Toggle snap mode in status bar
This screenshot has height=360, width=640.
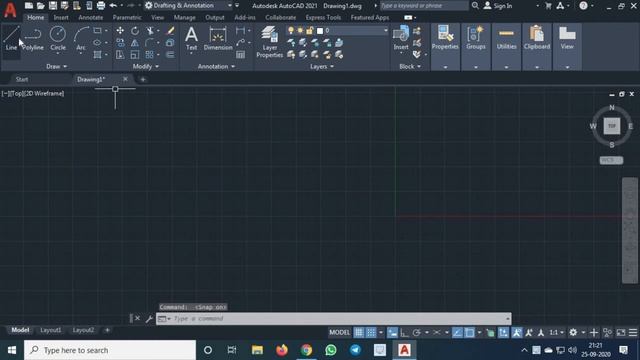[371, 333]
